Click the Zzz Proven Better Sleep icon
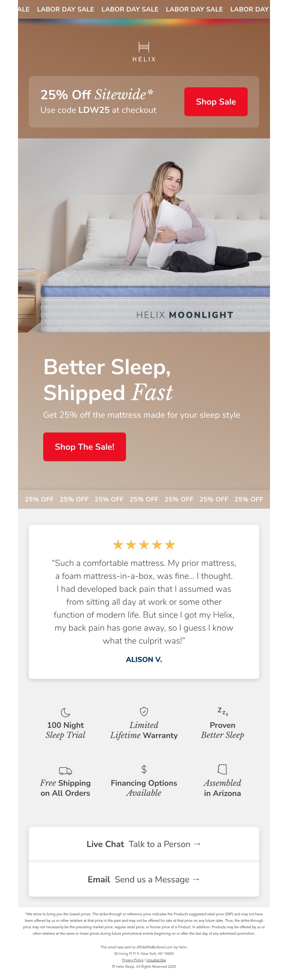 pyautogui.click(x=222, y=711)
